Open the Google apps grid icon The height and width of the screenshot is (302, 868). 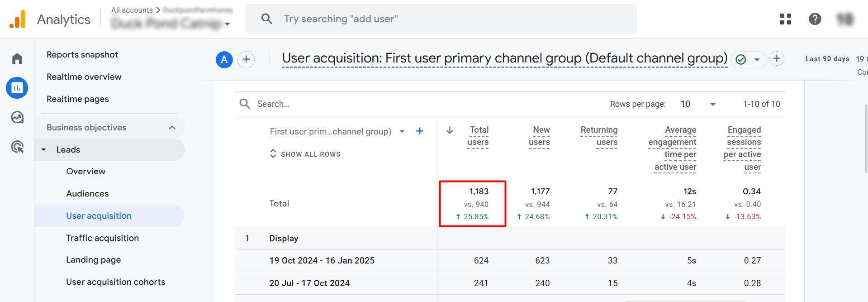coord(786,19)
